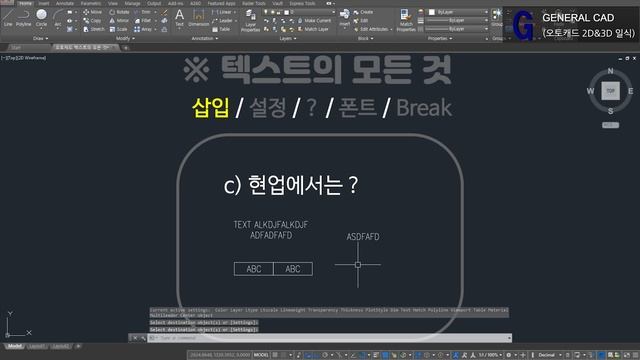Select the Arc tool

(x=58, y=18)
